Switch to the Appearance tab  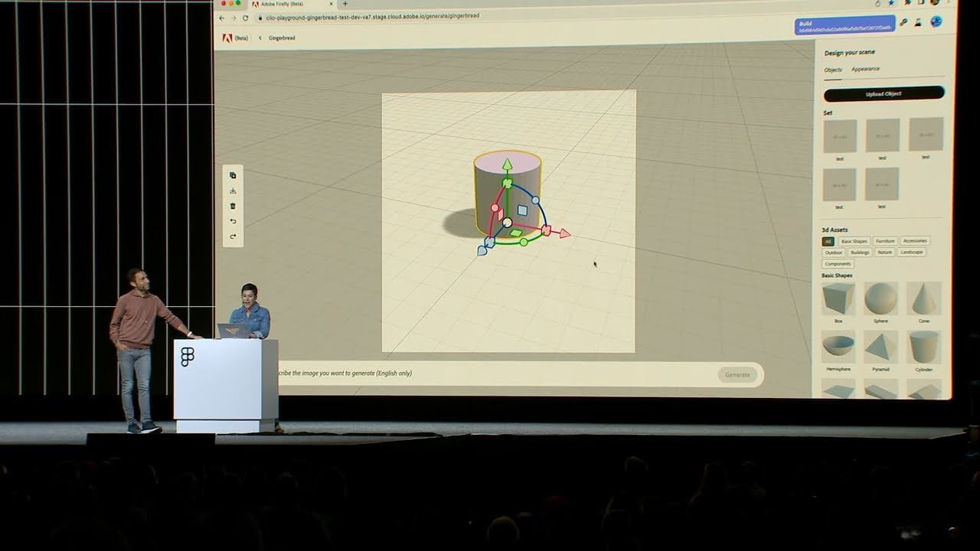(865, 69)
